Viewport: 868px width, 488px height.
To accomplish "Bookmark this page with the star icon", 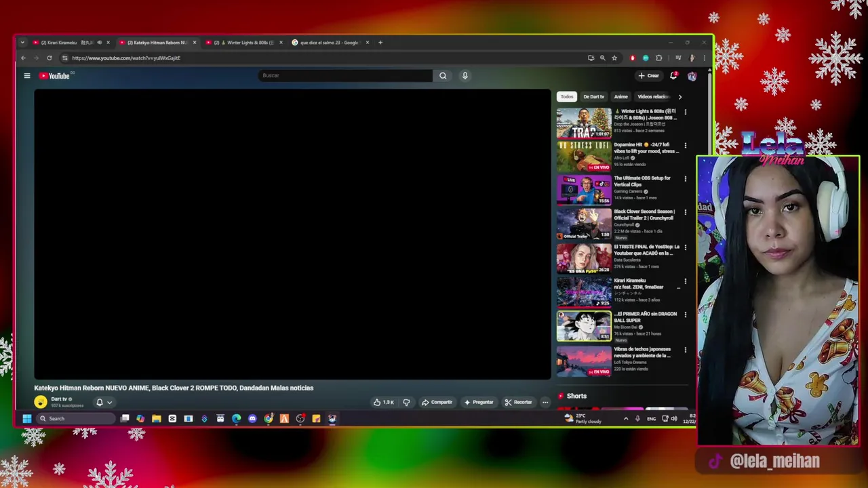I will [x=614, y=58].
